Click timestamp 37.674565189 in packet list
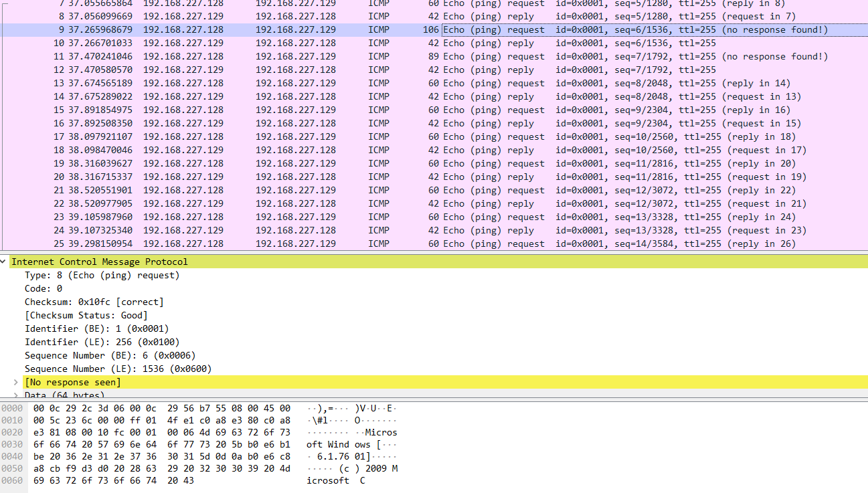Viewport: 868px width, 493px height. pos(100,83)
